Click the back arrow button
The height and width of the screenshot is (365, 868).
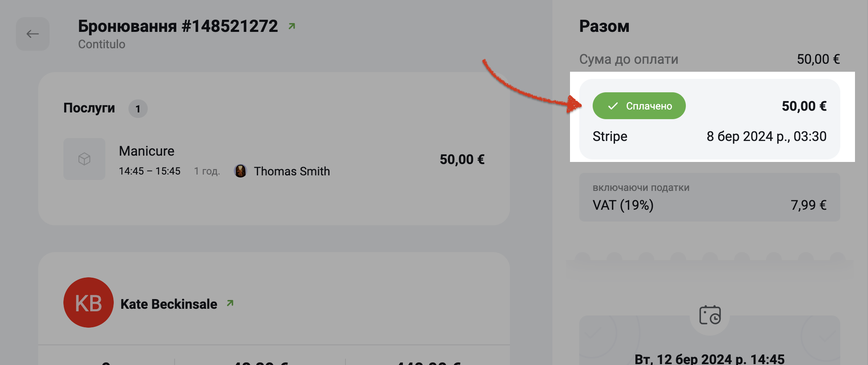(33, 34)
